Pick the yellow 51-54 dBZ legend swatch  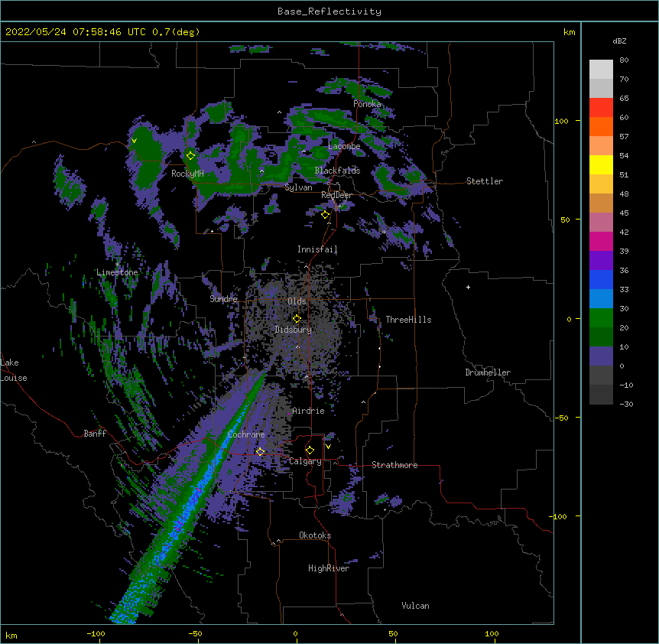pyautogui.click(x=601, y=164)
